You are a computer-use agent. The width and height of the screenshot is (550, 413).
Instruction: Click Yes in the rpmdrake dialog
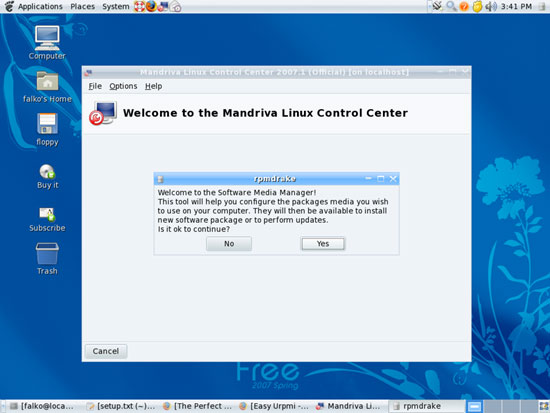point(323,244)
